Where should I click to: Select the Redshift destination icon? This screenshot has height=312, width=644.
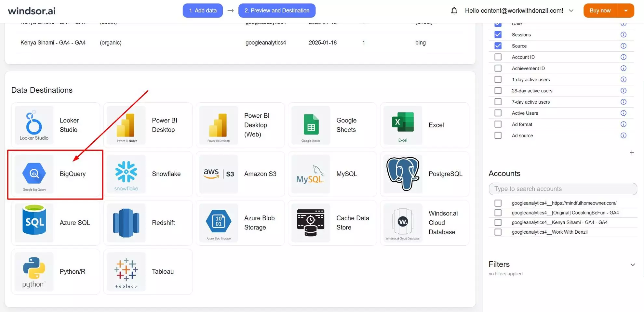[x=126, y=223]
